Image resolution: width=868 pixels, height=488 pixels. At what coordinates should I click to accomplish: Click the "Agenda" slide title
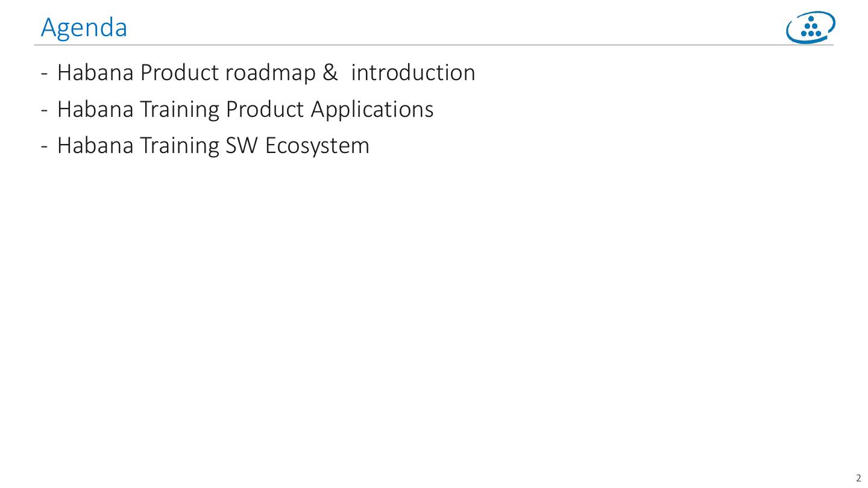84,28
